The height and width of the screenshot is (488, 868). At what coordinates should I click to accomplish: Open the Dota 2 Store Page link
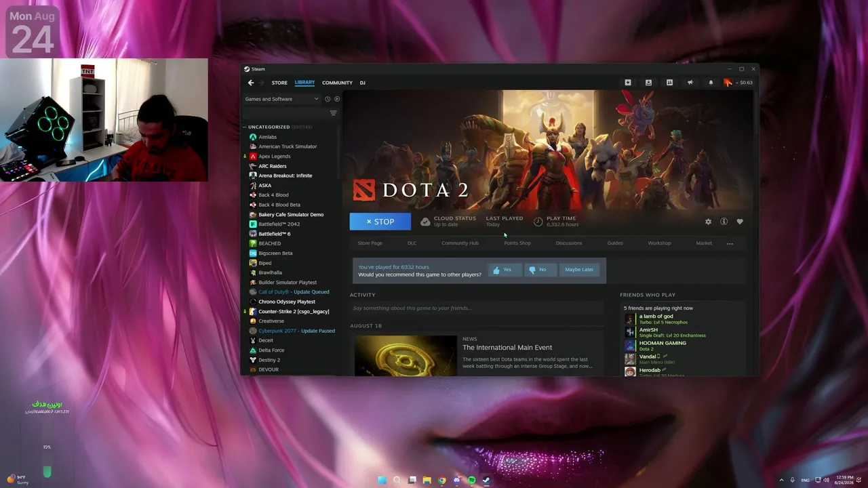[370, 243]
